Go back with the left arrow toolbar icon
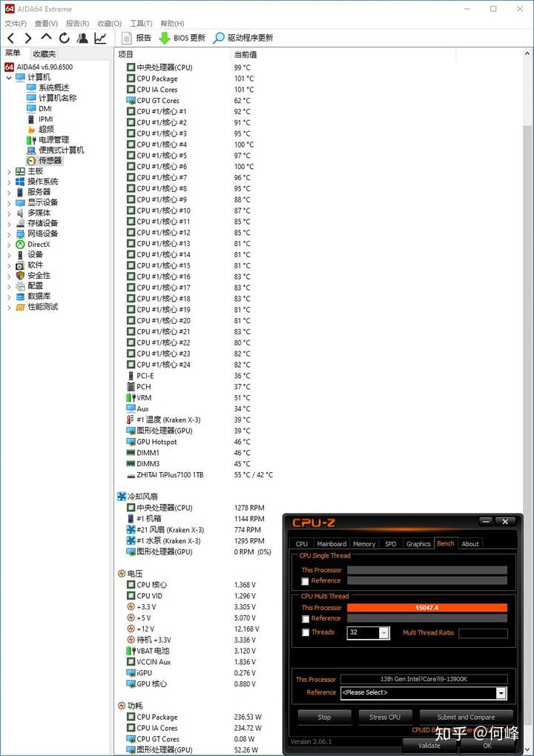The width and height of the screenshot is (534, 756). tap(11, 38)
